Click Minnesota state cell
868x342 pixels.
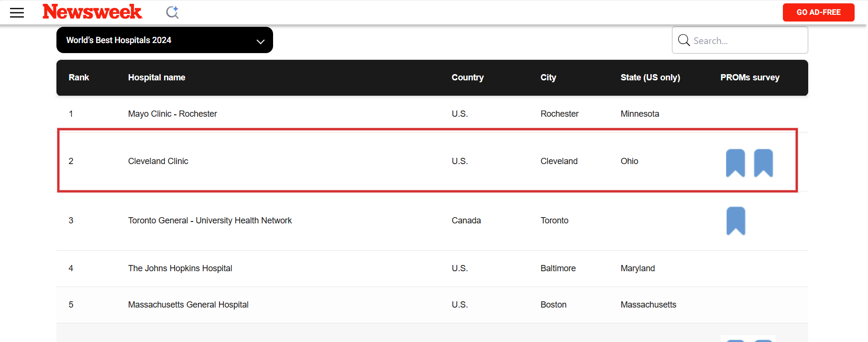coord(640,114)
